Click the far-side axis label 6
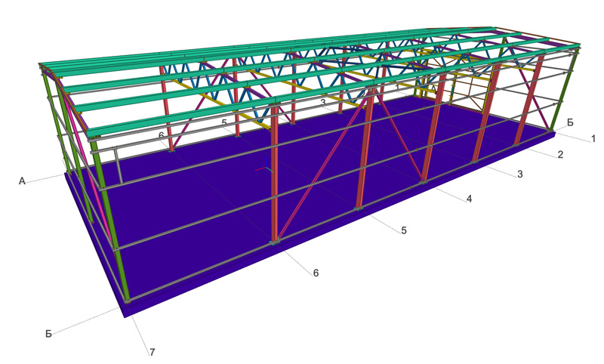 pyautogui.click(x=161, y=135)
